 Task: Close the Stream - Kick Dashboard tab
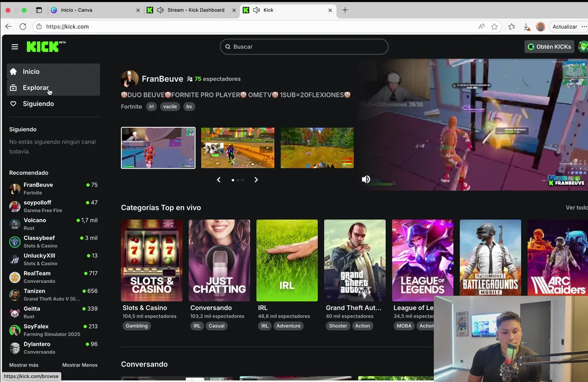pos(234,10)
